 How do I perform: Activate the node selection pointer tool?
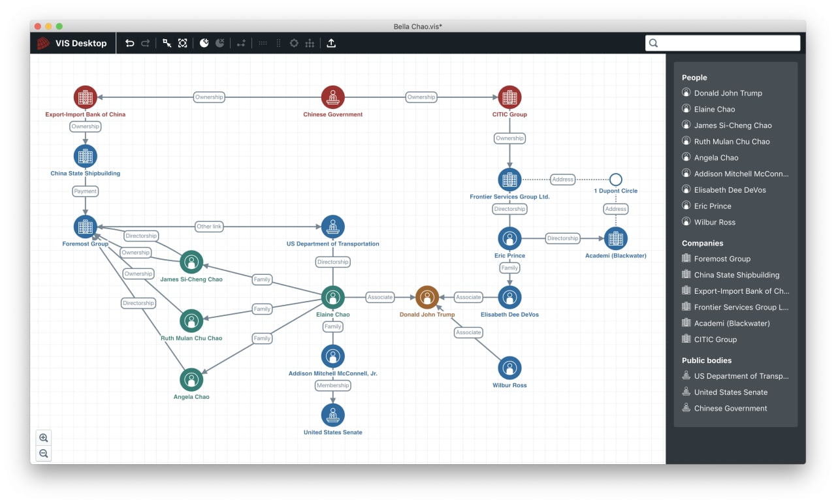[167, 43]
